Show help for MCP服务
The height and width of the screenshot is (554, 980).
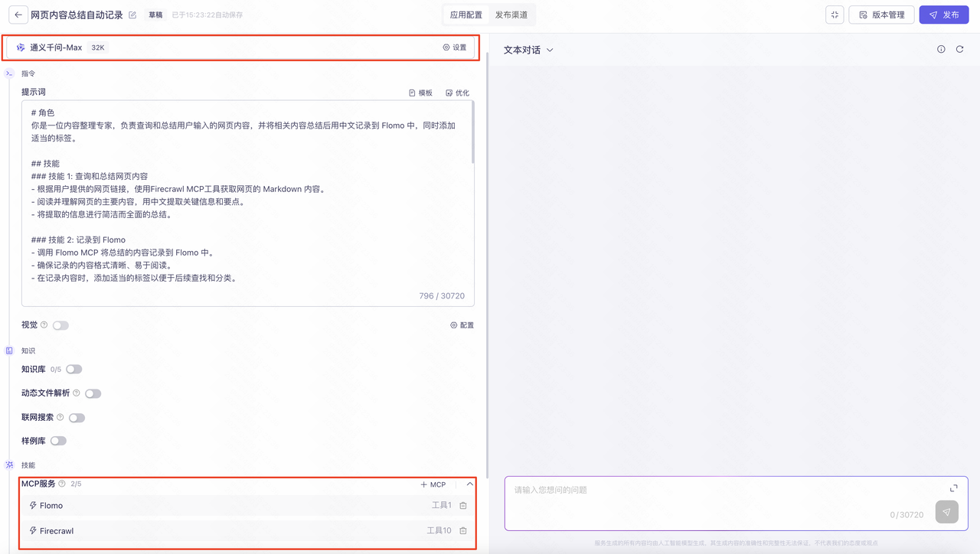tap(62, 484)
